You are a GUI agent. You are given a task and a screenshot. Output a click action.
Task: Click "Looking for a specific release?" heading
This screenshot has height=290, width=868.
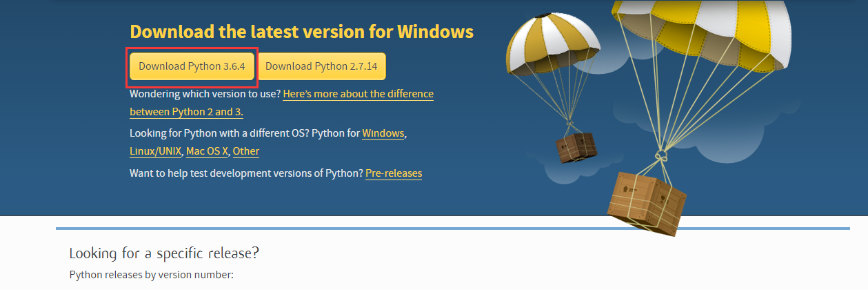pyautogui.click(x=164, y=253)
